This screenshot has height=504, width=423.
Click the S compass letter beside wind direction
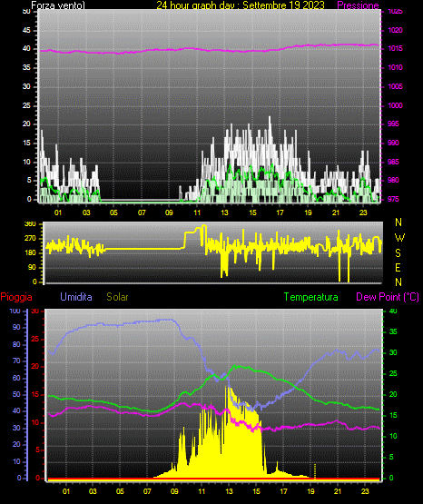tap(398, 253)
